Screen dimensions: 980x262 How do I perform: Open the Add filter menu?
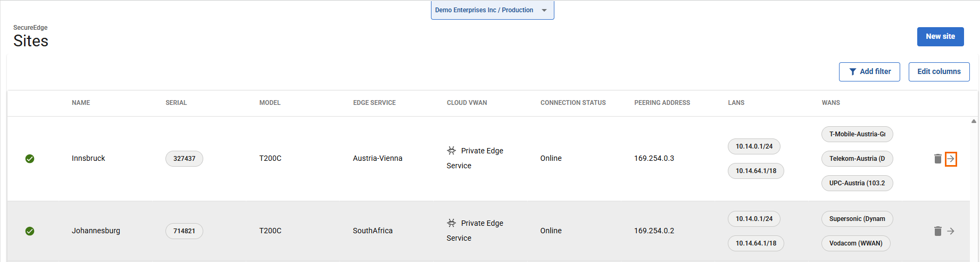tap(869, 72)
